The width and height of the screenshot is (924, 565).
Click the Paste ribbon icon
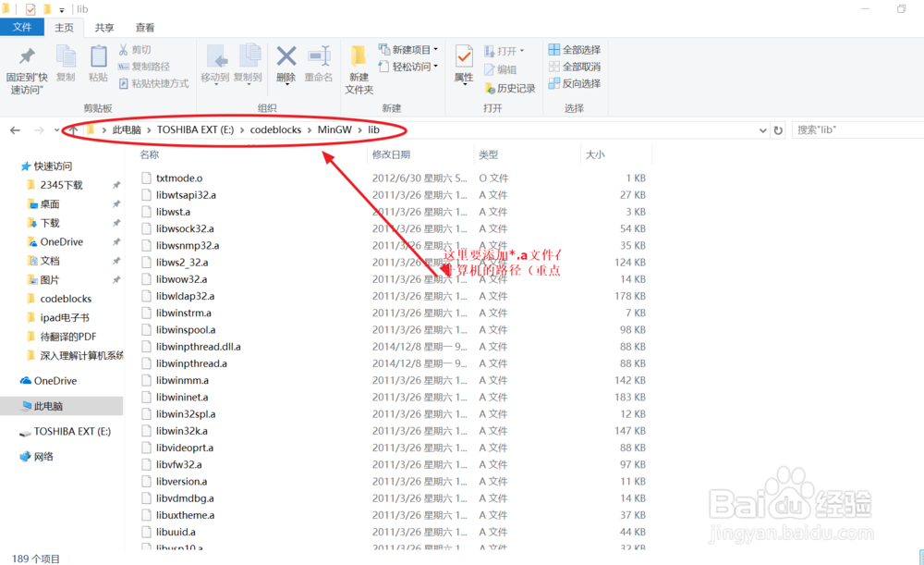pyautogui.click(x=98, y=57)
